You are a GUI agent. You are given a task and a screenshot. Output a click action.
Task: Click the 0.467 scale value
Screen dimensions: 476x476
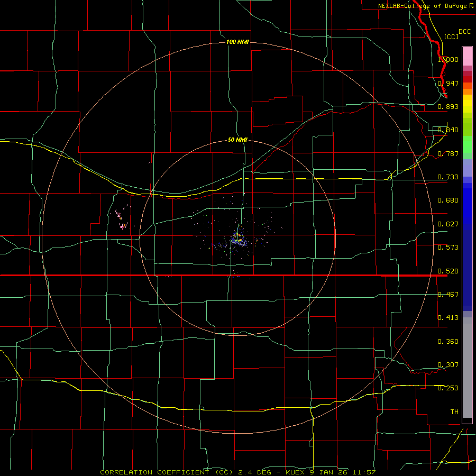pyautogui.click(x=448, y=295)
